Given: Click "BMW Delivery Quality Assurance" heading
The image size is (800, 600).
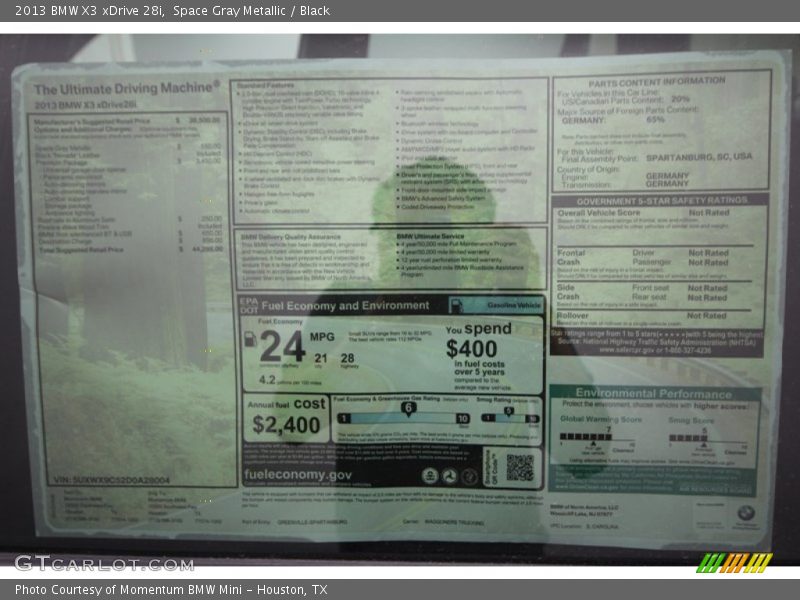Looking at the screenshot, I should (x=290, y=237).
